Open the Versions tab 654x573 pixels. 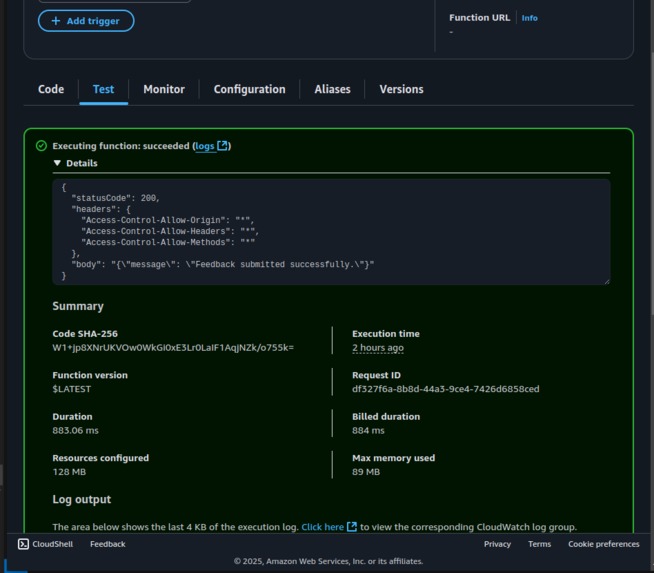(401, 89)
